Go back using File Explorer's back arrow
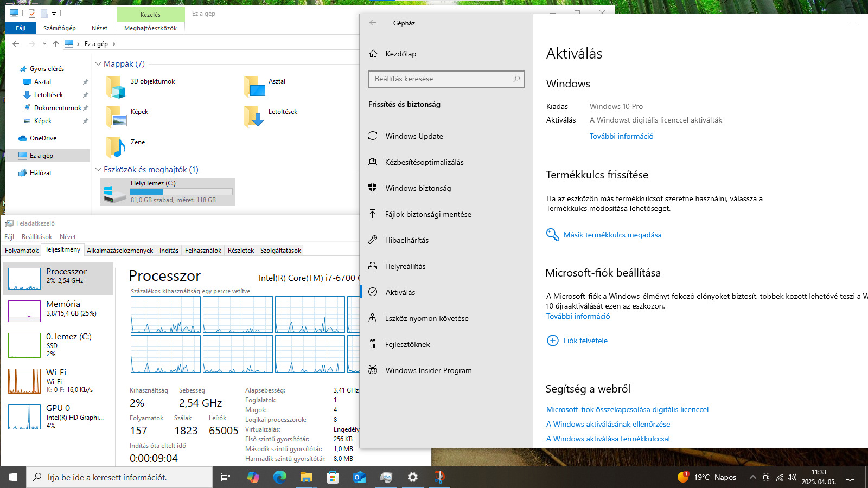 16,44
